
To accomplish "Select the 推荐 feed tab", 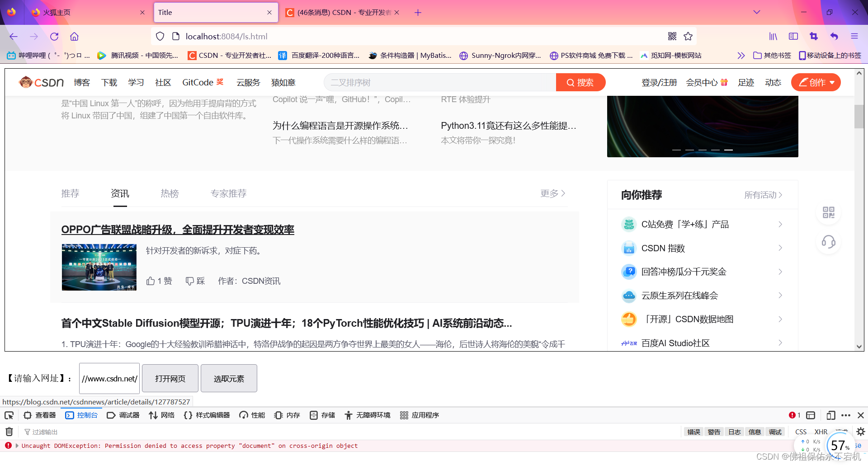I will pos(70,193).
